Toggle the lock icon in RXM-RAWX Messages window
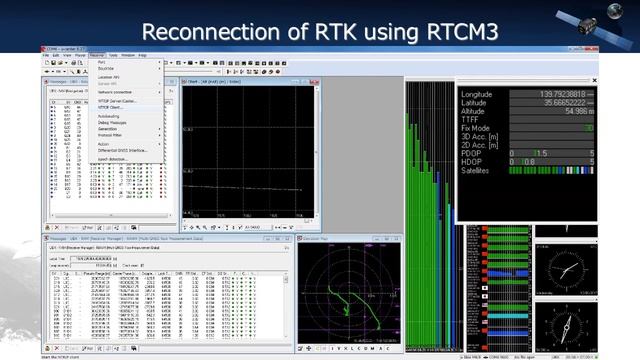The width and height of the screenshot is (640, 360). (47, 348)
